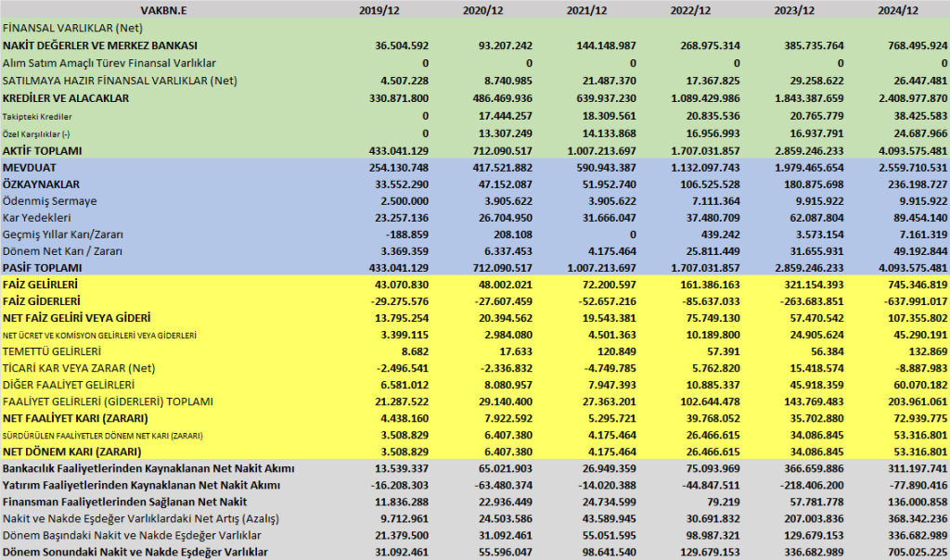Screen dimensions: 950x560
Task: Select MEVDUAT row label
Action: pyautogui.click(x=29, y=168)
